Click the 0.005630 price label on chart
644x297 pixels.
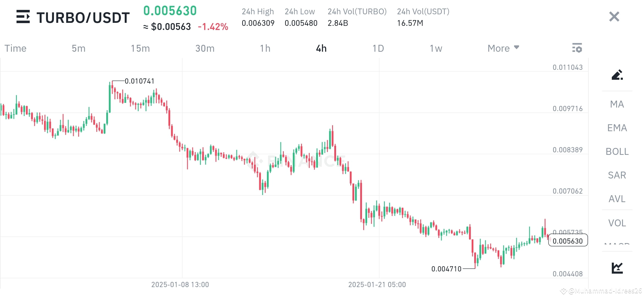567,241
